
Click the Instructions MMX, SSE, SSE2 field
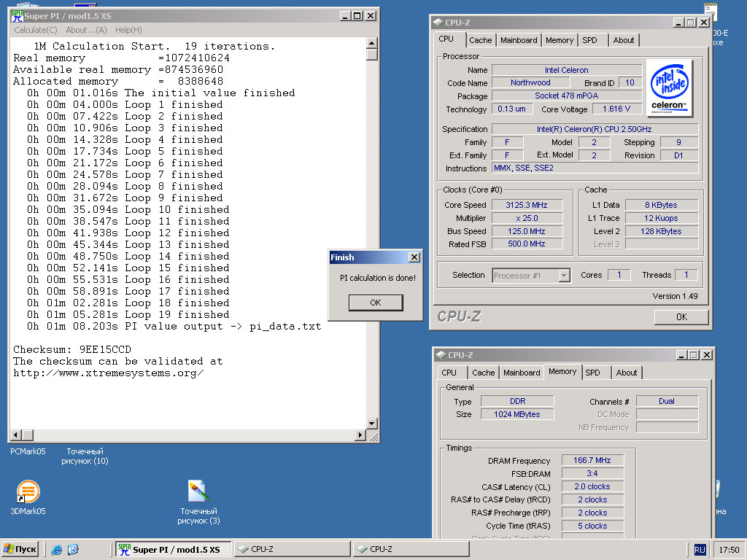tap(595, 168)
